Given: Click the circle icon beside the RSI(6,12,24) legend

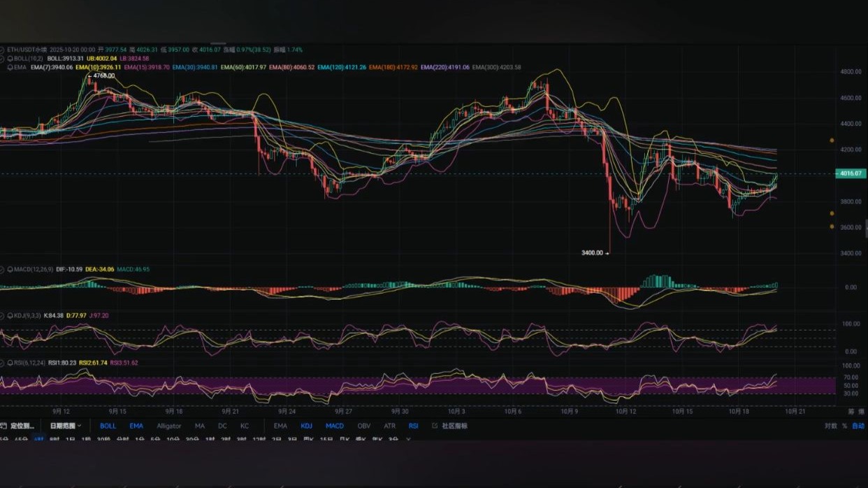Looking at the screenshot, I should 3,362.
